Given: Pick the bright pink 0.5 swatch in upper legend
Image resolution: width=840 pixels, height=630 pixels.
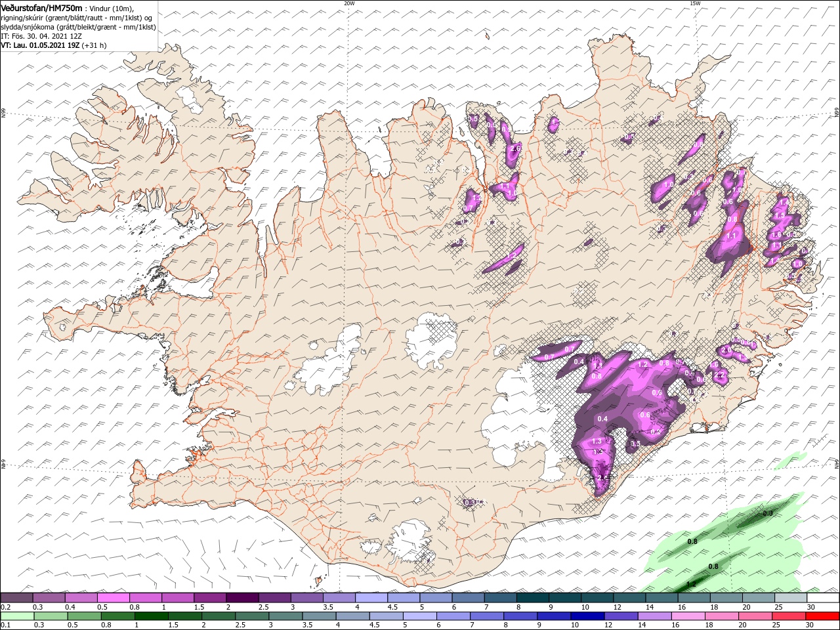Looking at the screenshot, I should pos(114,598).
